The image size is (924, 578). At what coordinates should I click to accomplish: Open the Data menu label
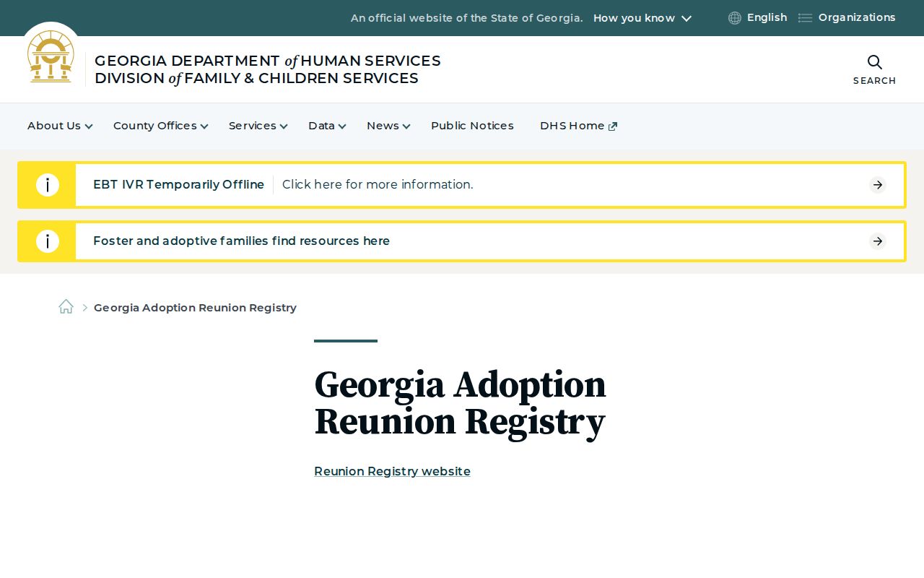click(x=321, y=126)
